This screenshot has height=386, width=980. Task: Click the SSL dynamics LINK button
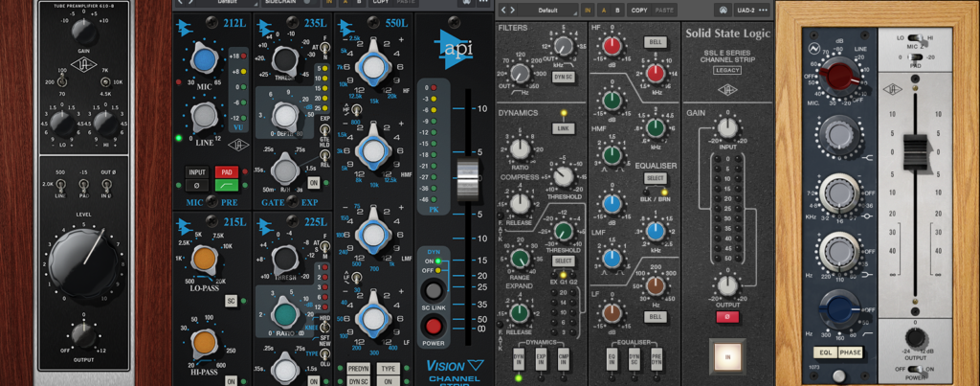pyautogui.click(x=563, y=127)
